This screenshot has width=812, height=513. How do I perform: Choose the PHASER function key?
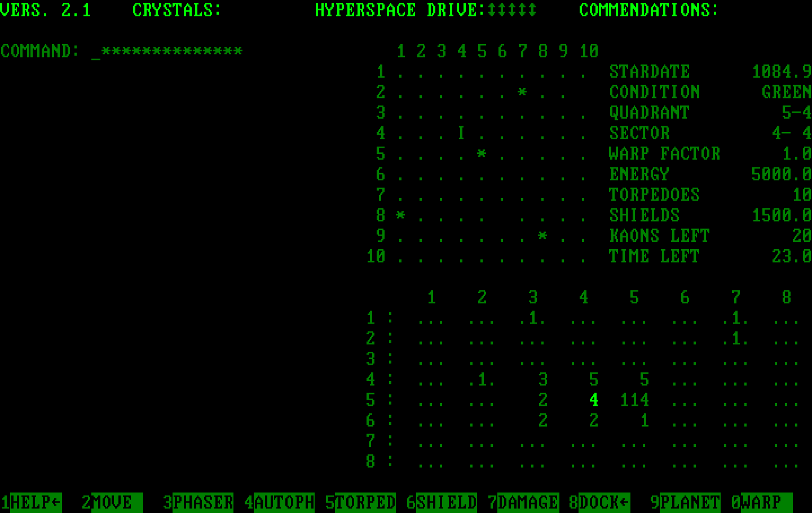203,502
